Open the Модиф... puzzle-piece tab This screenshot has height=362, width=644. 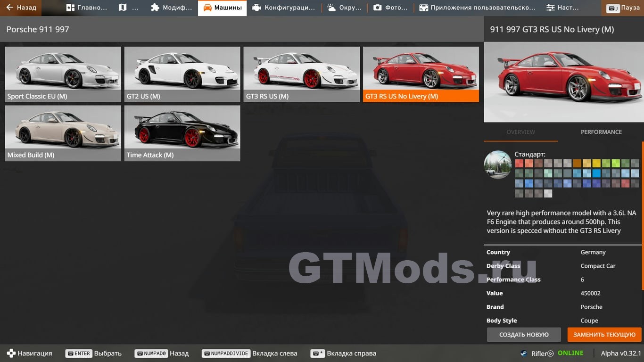[x=172, y=8]
